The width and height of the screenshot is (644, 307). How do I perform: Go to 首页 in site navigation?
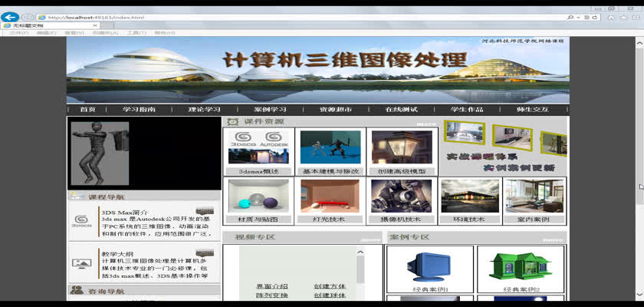coord(87,109)
